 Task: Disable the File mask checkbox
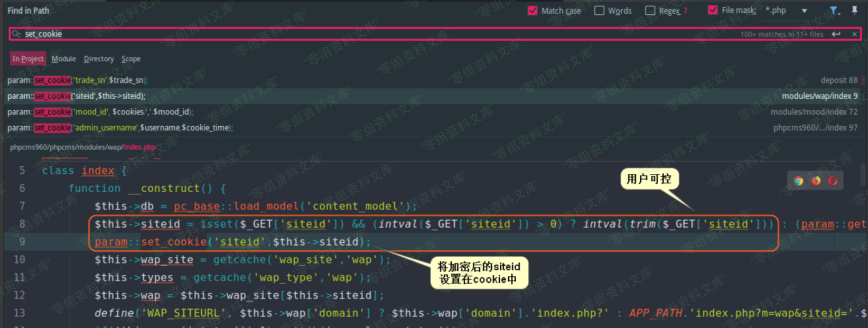(x=713, y=11)
